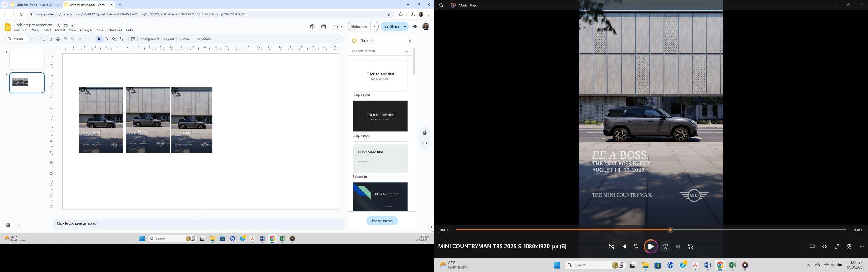Click the Media Player seek bar handle
This screenshot has height=272, width=868.
(670, 230)
